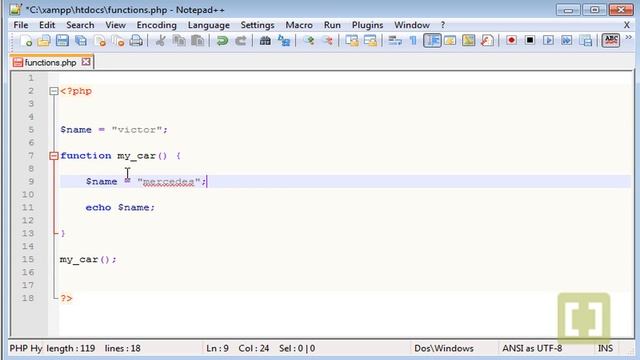Click Dos\Windows line ending status
Screen dimensions: 640x360
pyautogui.click(x=444, y=348)
